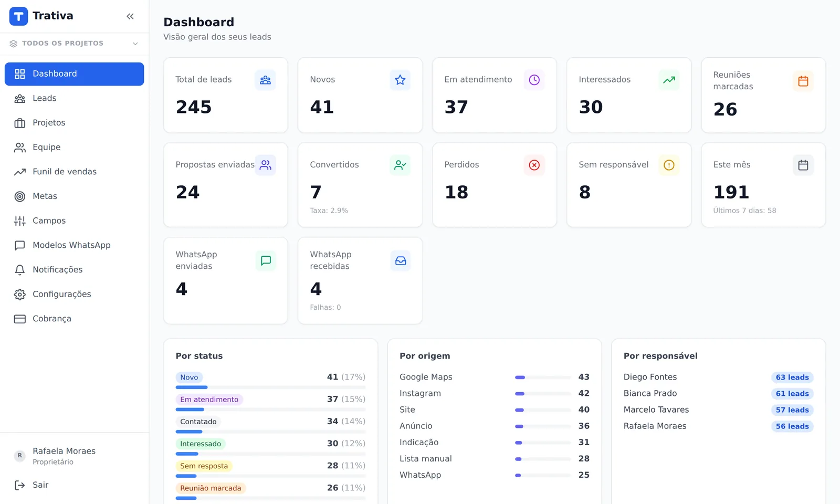Click the Novos star icon
The image size is (840, 504).
click(x=400, y=80)
